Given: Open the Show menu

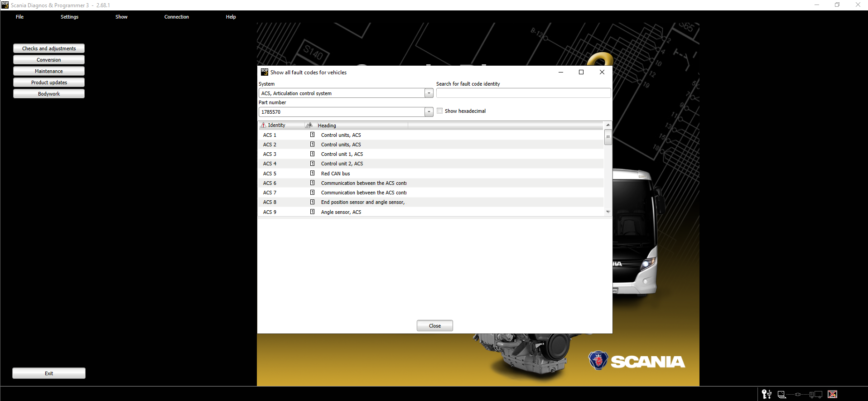Looking at the screenshot, I should [121, 17].
